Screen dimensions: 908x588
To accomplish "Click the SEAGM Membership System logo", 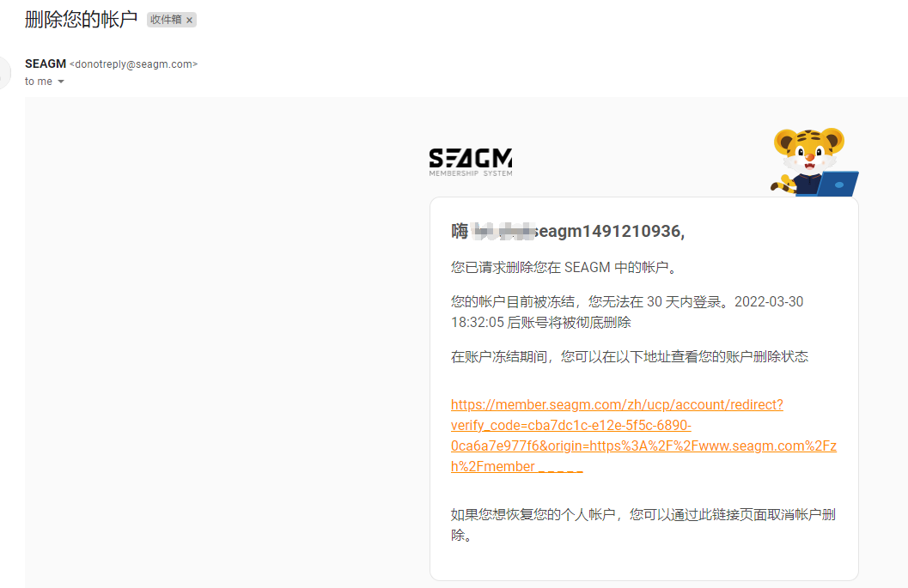I will 470,161.
